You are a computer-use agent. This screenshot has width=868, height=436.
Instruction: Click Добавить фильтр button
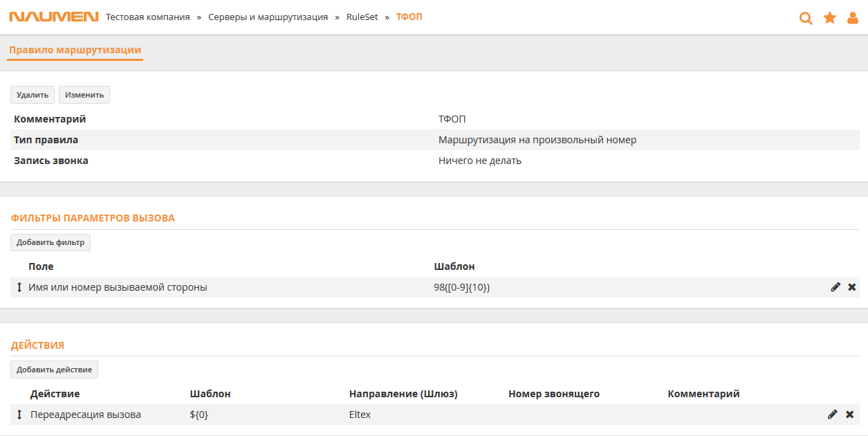click(x=50, y=242)
